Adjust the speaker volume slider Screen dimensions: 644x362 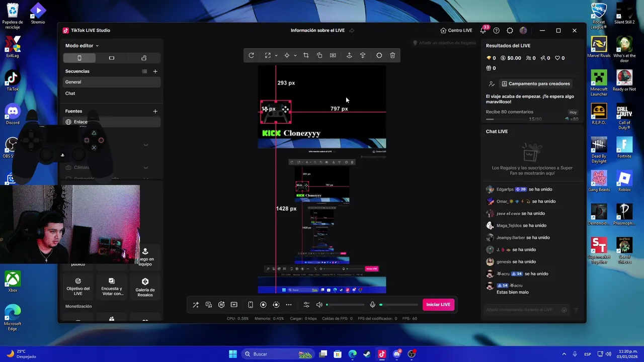pyautogui.click(x=346, y=305)
